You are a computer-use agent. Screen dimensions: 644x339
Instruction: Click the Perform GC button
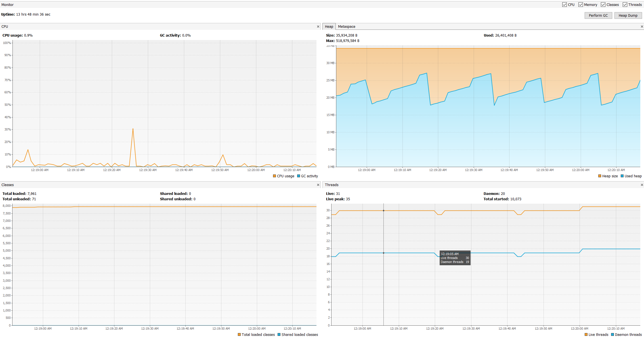pos(598,15)
